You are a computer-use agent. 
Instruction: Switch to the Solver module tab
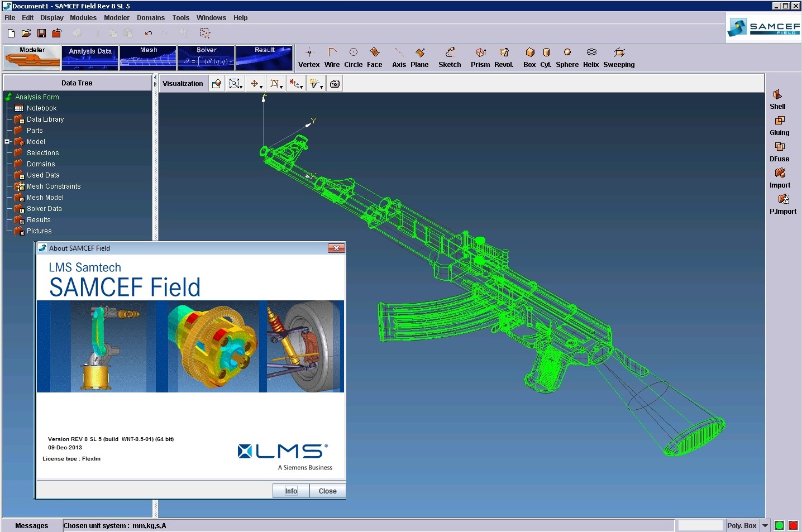click(206, 58)
